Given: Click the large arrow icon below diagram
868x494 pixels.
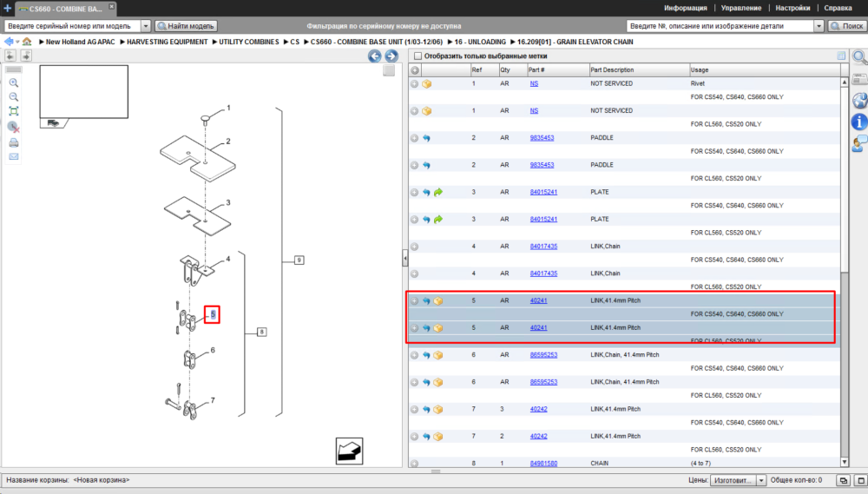Looking at the screenshot, I should pyautogui.click(x=349, y=451).
